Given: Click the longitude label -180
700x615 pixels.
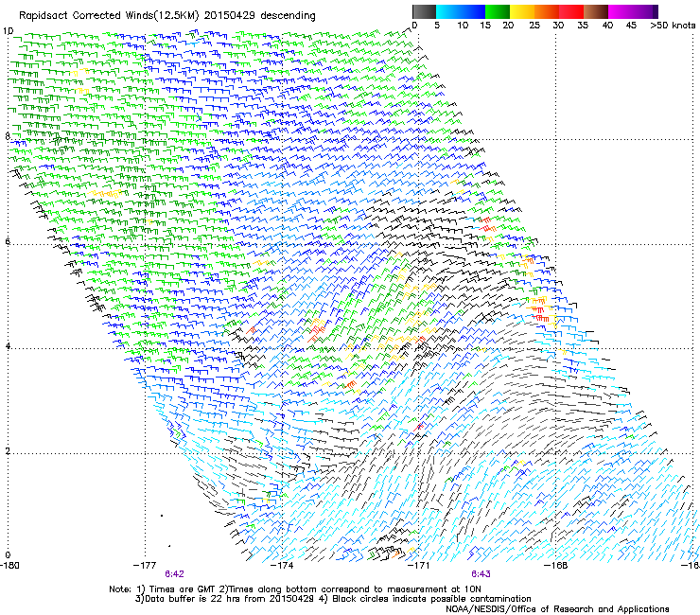Looking at the screenshot, I should pos(9,566).
